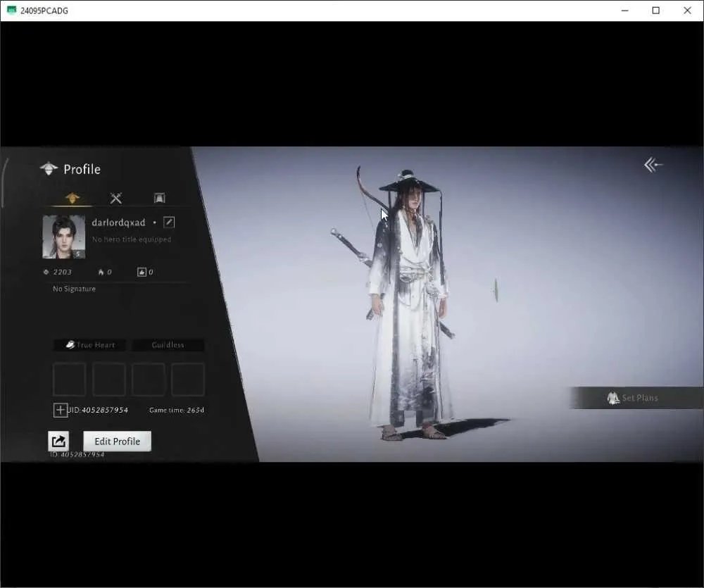Image resolution: width=704 pixels, height=588 pixels.
Task: Click the thumbs-up likes icon
Action: click(x=142, y=273)
